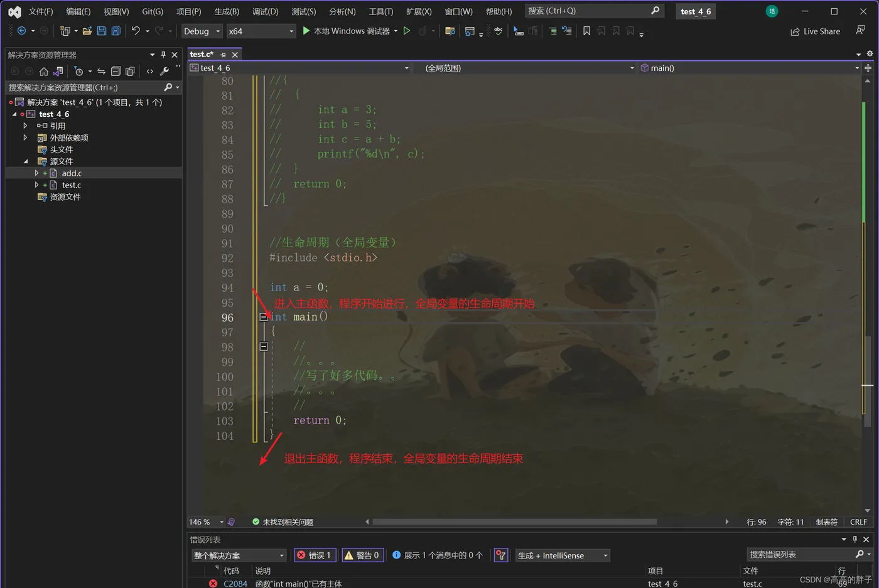Expand the add.c file node
The image size is (879, 588).
coord(36,173)
